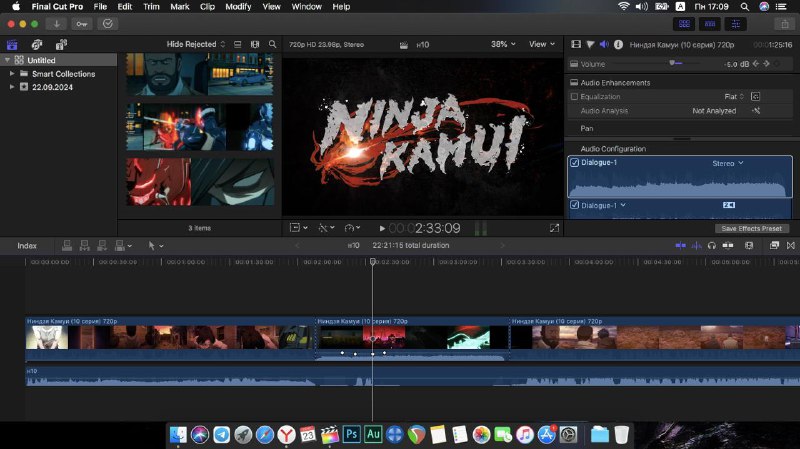Open the 38% viewer zoom dropdown
This screenshot has height=449, width=800.
(503, 44)
